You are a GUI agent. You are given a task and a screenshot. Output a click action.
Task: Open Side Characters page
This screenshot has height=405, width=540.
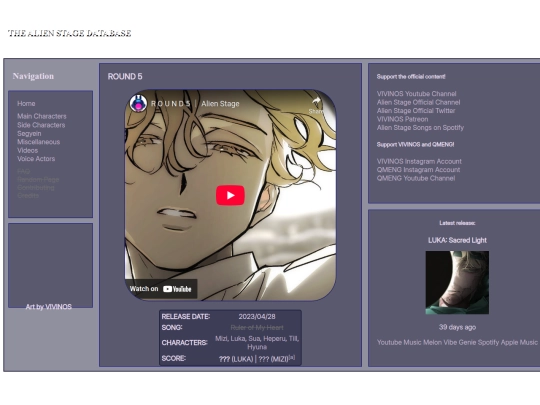[41, 125]
